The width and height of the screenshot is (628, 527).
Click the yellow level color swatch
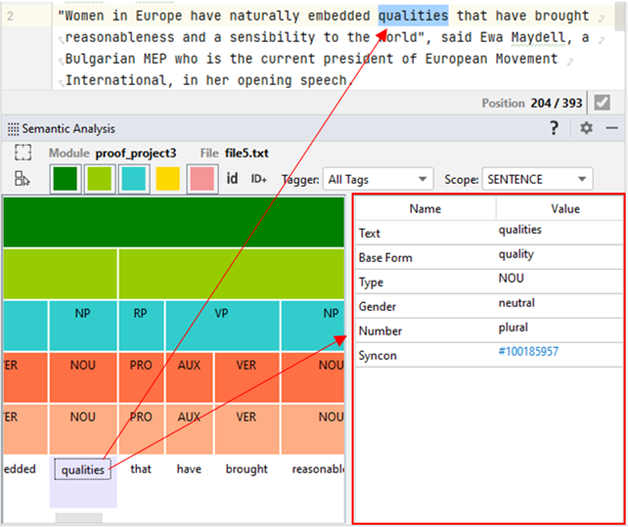(x=167, y=179)
